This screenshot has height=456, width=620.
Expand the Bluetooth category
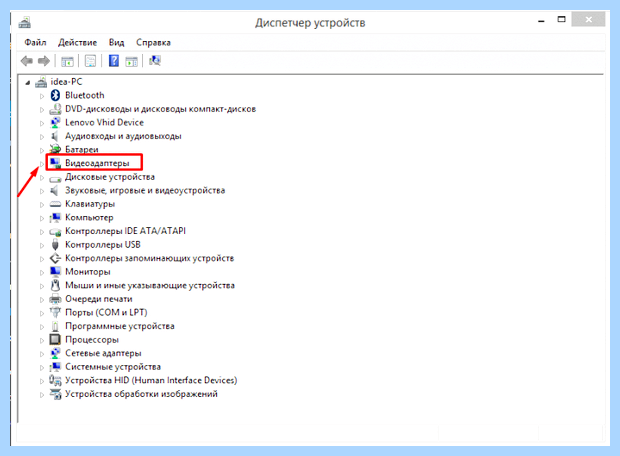pos(42,96)
